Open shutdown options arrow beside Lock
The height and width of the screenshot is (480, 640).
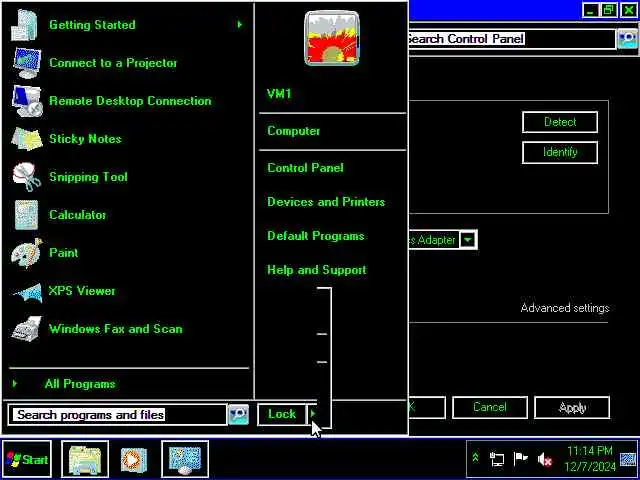click(x=313, y=414)
